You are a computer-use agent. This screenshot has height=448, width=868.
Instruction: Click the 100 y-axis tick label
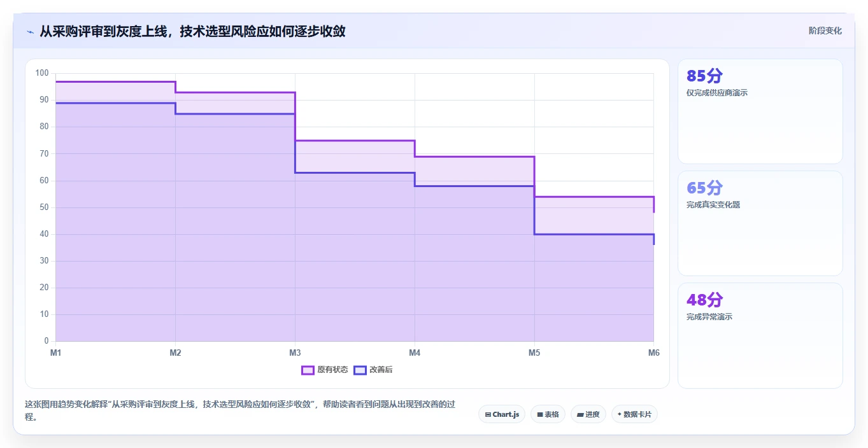(42, 73)
